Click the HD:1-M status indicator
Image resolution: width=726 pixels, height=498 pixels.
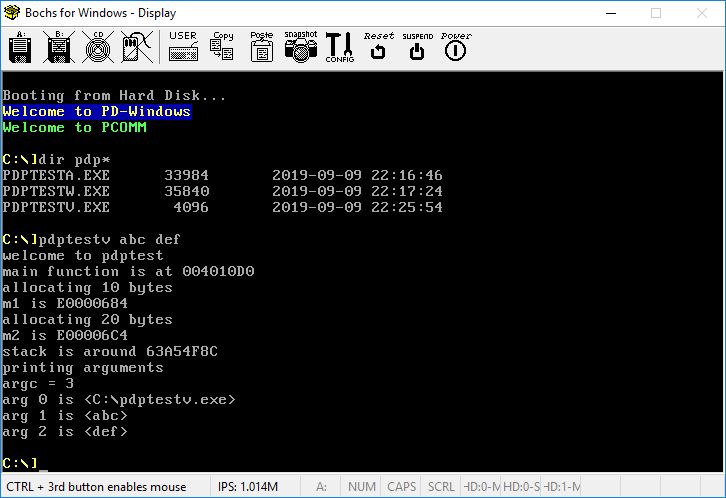[x=561, y=487]
